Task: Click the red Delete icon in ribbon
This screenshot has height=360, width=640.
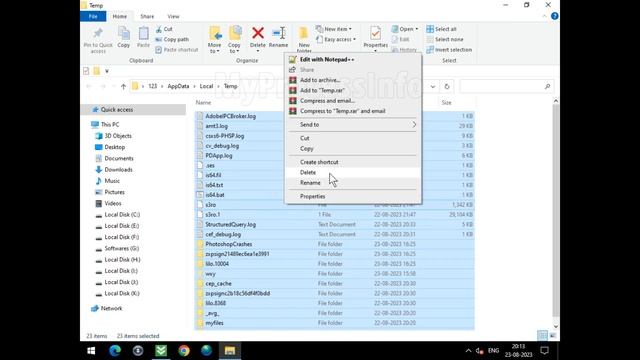Action: [x=258, y=33]
